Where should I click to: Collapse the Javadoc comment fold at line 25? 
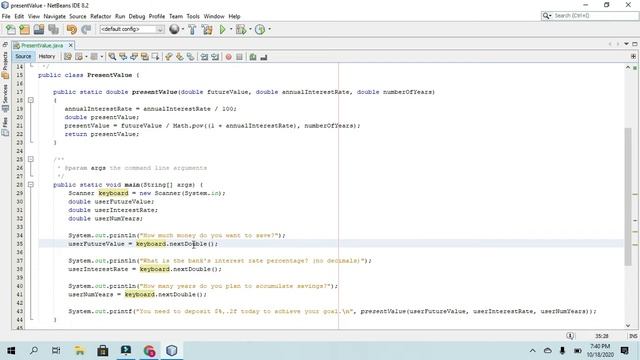pos(31,159)
